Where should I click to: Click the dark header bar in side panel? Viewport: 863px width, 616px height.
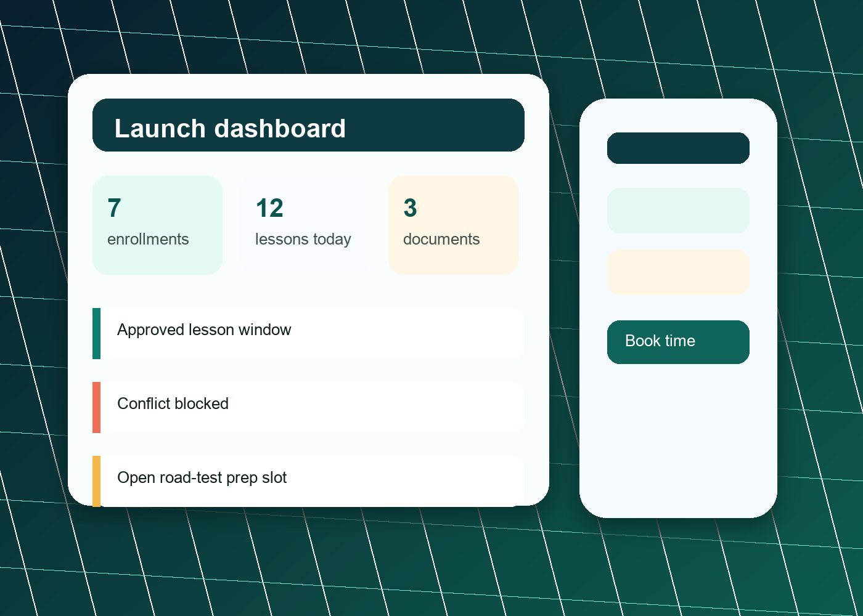coord(678,148)
